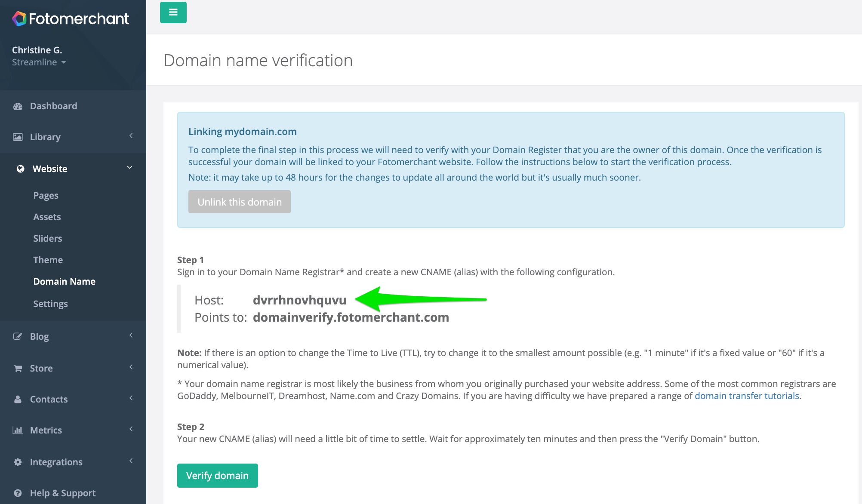The width and height of the screenshot is (862, 504).
Task: Click the Unlink this domain button
Action: click(x=240, y=202)
